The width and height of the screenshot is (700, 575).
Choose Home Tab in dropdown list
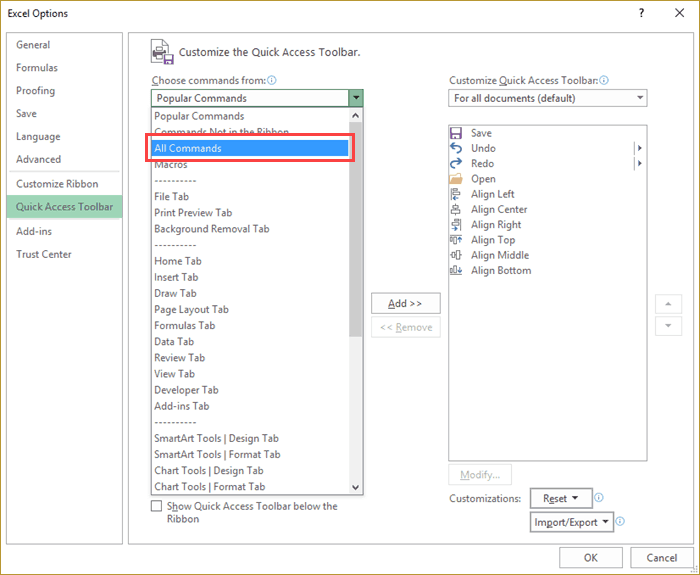coord(250,261)
